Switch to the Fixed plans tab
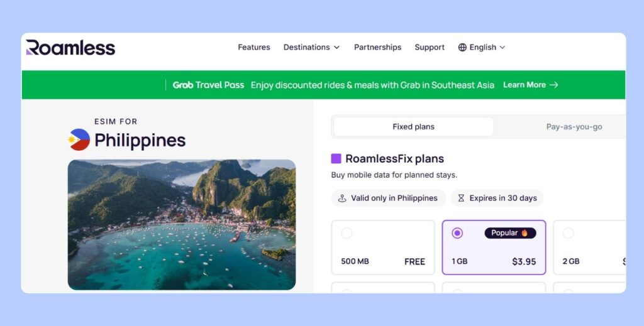Screen dimensions: 644x326 pyautogui.click(x=413, y=127)
